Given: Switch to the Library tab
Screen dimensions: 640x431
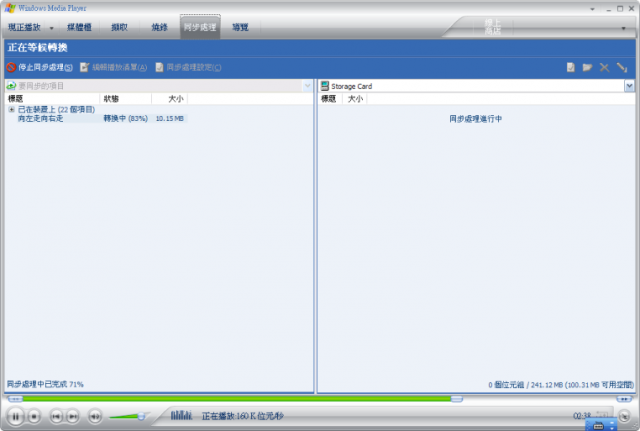Looking at the screenshot, I should pos(79,27).
